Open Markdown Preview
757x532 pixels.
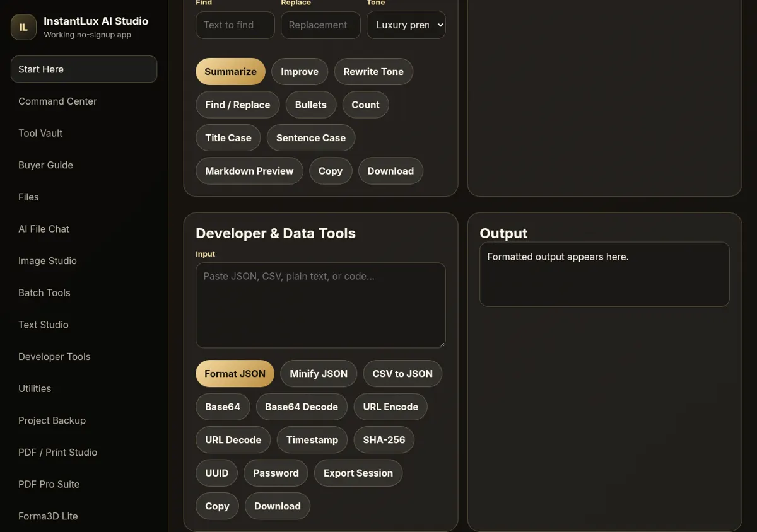click(x=249, y=171)
